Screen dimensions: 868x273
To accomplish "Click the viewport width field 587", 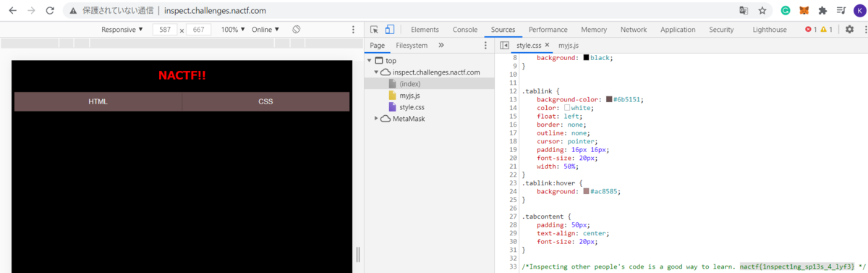I will [x=164, y=30].
